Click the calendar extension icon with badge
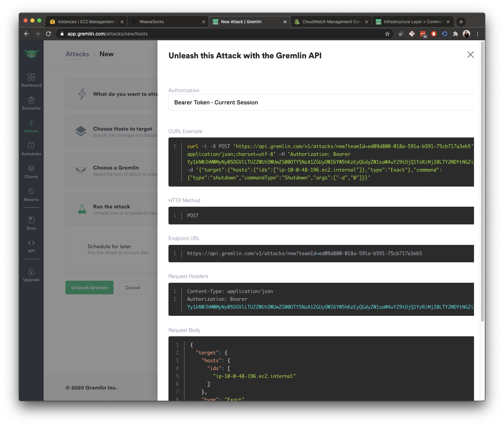Viewport: 504px width, 426px height. (423, 34)
